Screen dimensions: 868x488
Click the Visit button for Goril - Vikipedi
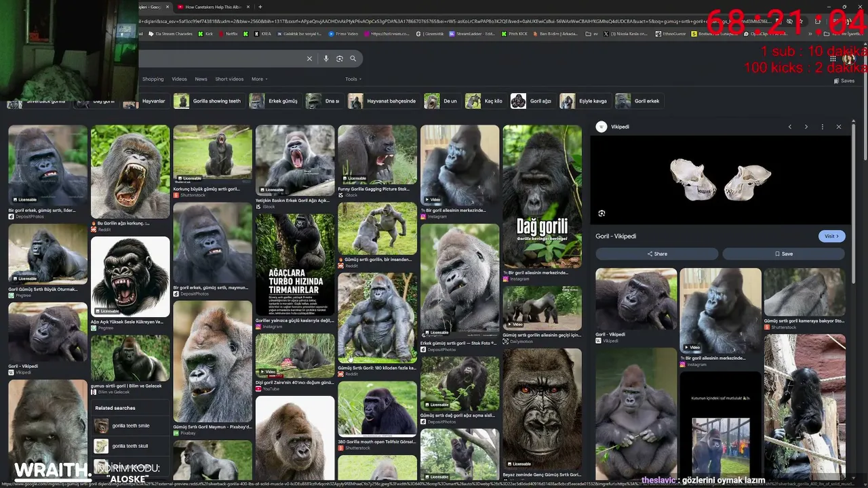point(831,236)
